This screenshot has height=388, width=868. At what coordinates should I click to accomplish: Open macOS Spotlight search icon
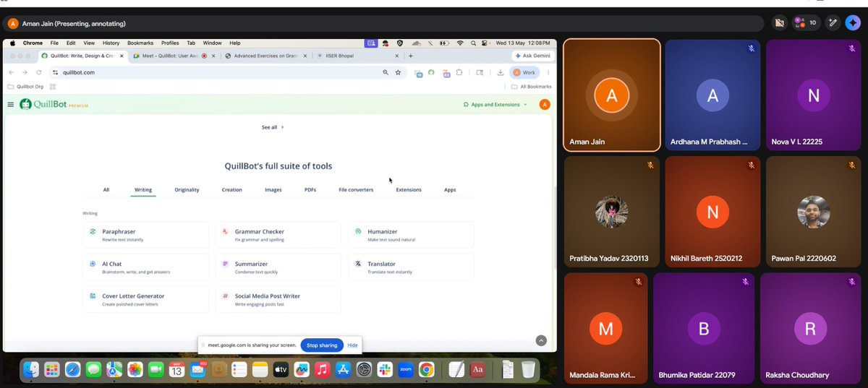pyautogui.click(x=473, y=43)
